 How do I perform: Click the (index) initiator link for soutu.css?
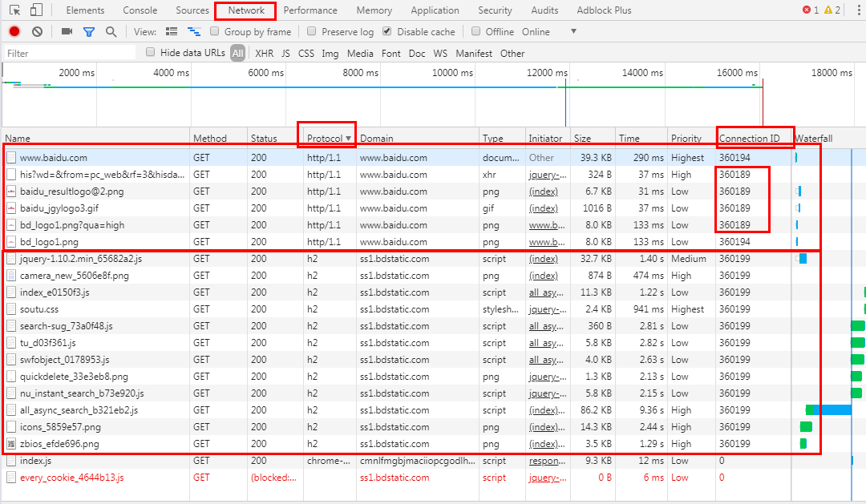click(546, 308)
